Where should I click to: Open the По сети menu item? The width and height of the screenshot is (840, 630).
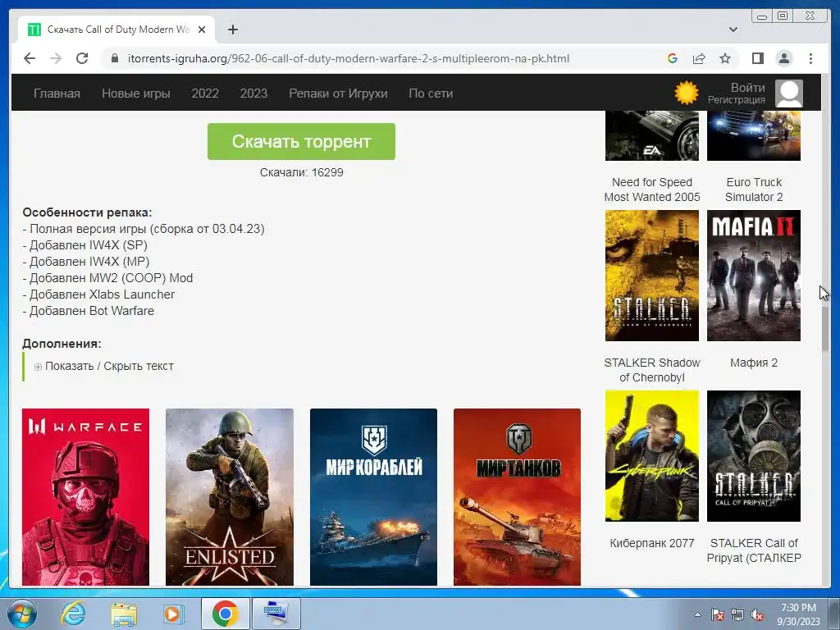pyautogui.click(x=431, y=94)
